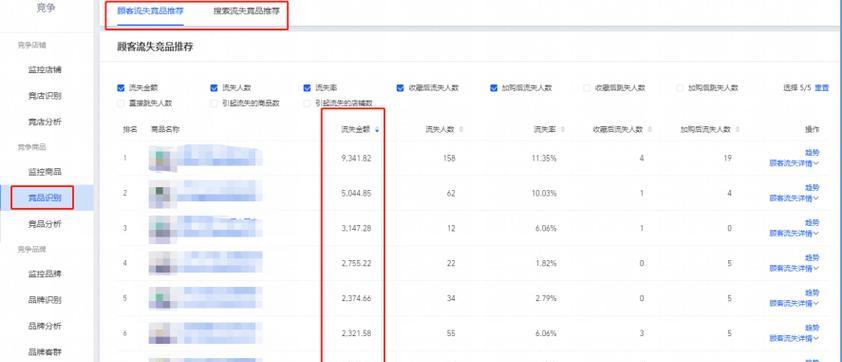Open 趋势 for the rank 2 product

[x=812, y=188]
